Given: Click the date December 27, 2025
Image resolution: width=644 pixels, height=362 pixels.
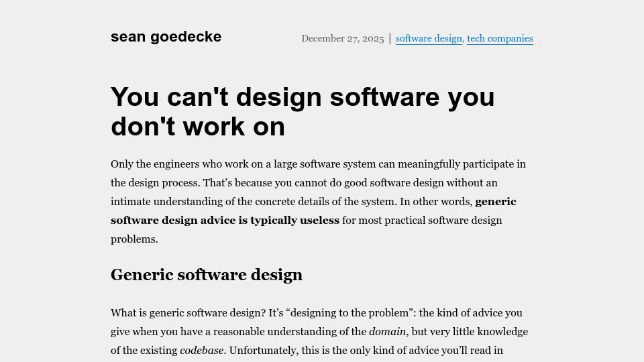Looking at the screenshot, I should click(x=343, y=39).
